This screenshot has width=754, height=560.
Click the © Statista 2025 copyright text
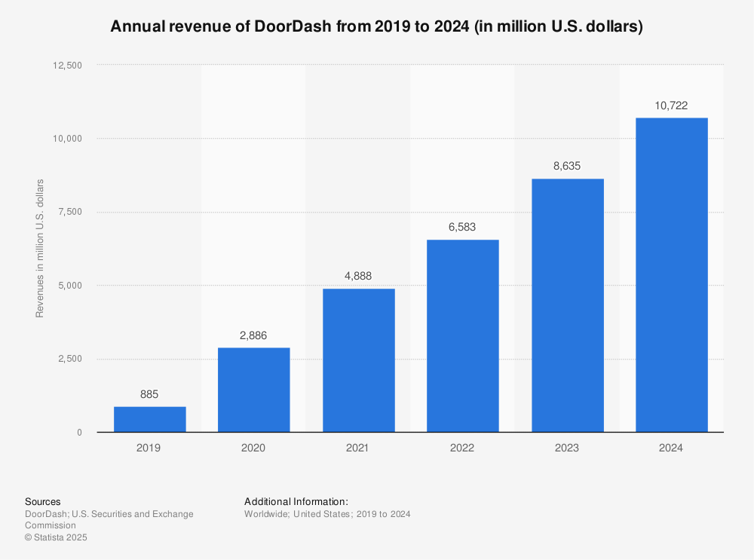pos(56,537)
